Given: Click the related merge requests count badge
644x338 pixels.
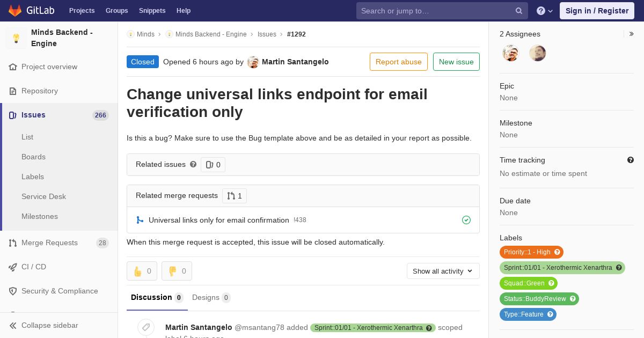Looking at the screenshot, I should tap(235, 196).
